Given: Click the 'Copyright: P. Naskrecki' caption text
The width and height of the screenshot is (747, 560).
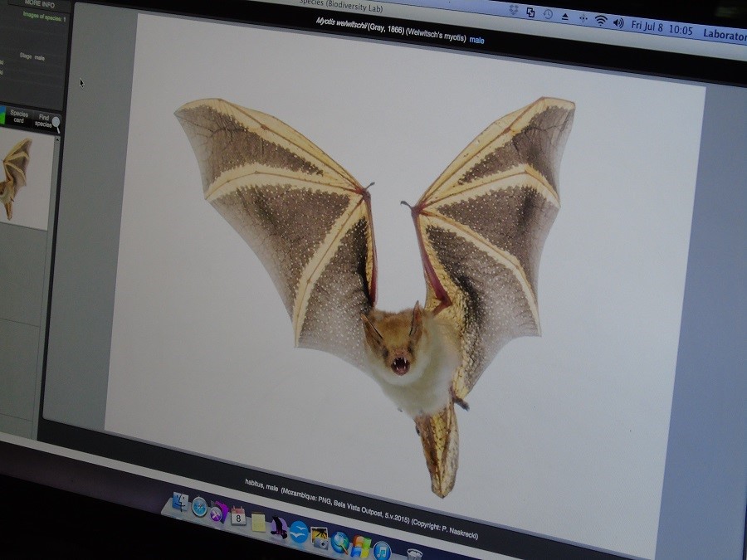Looking at the screenshot, I should coord(443,528).
